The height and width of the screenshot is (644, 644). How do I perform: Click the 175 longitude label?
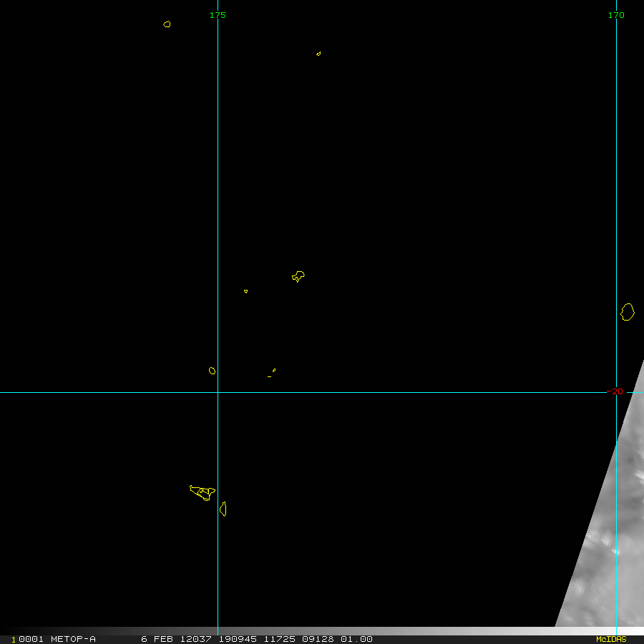tap(218, 15)
